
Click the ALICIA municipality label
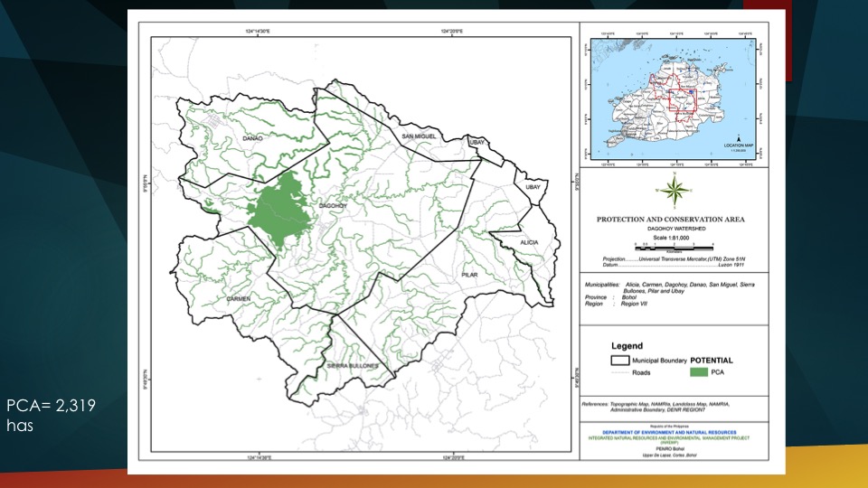(528, 244)
